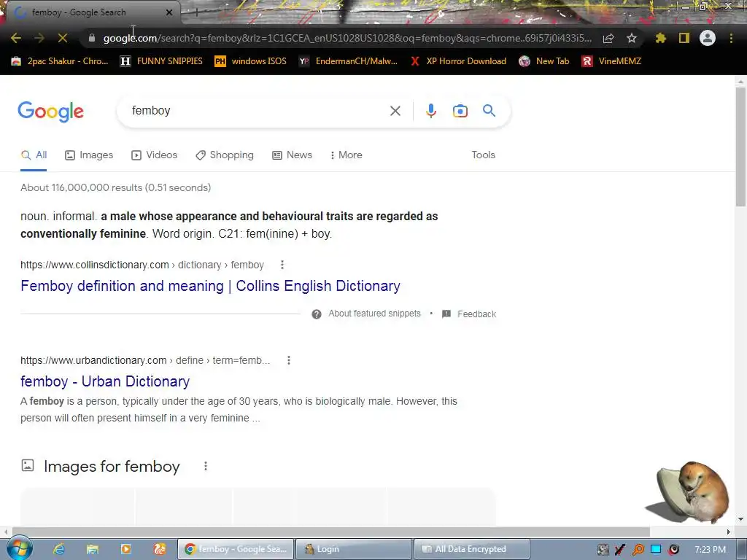This screenshot has width=747, height=560.
Task: Click the address bar URL
Action: 347,38
